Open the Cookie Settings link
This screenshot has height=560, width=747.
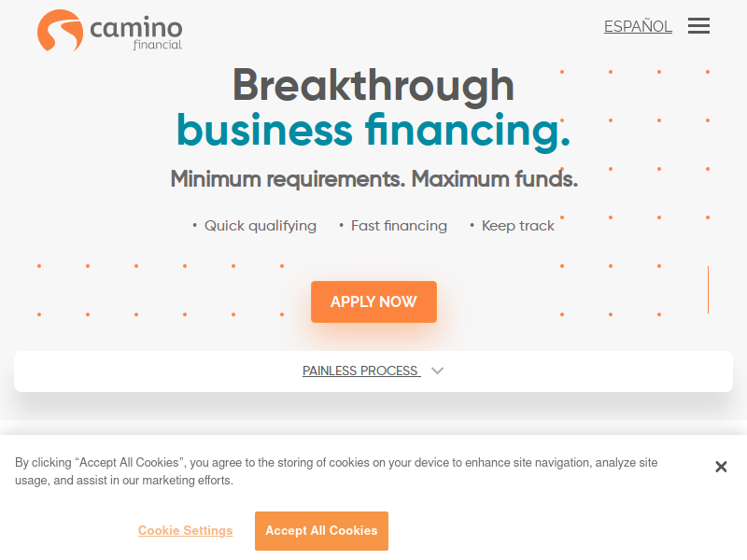(x=185, y=530)
